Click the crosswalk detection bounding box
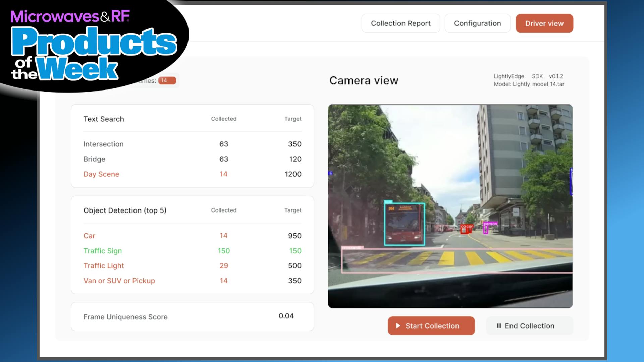This screenshot has height=362, width=644. click(x=456, y=261)
